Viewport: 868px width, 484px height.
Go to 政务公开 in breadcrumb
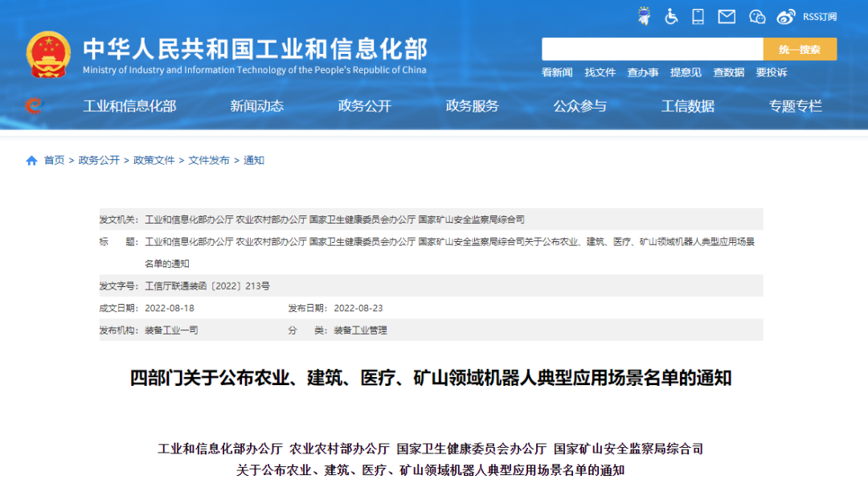(99, 161)
